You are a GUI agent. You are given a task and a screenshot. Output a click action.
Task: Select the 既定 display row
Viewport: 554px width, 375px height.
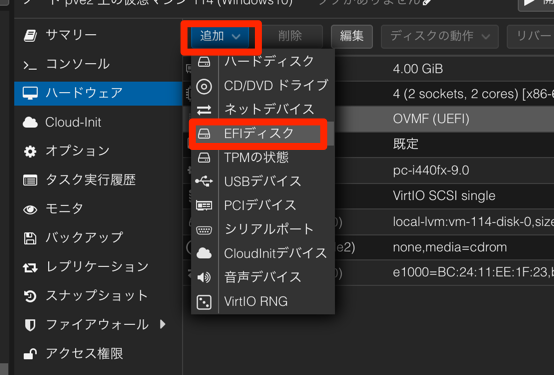pos(369,145)
